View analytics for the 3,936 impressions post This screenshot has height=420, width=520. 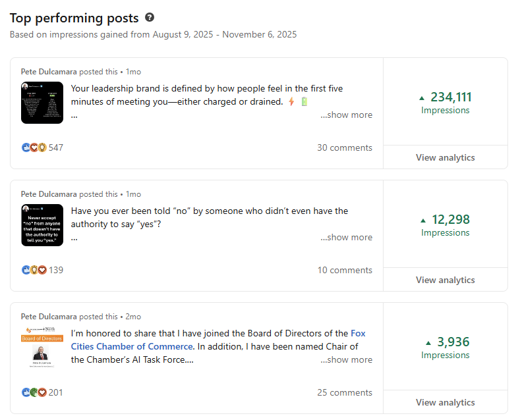pyautogui.click(x=445, y=402)
